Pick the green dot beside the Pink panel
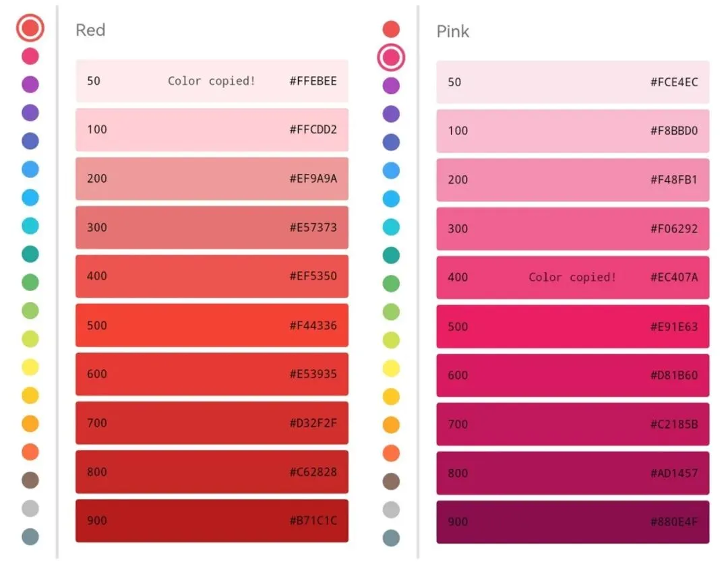The height and width of the screenshot is (564, 728). [x=391, y=284]
